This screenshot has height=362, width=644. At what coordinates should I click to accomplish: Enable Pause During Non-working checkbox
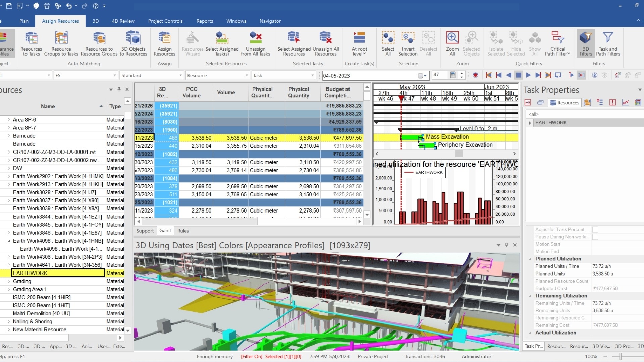tap(595, 237)
